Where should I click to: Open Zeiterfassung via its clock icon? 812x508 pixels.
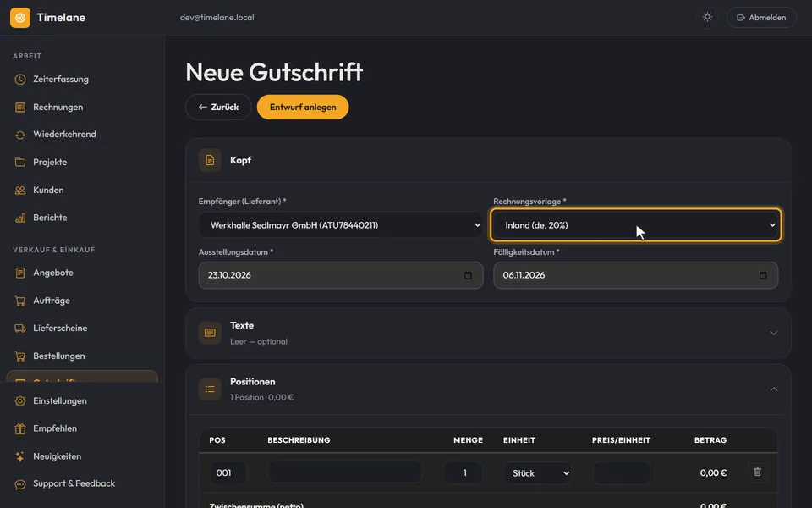(x=20, y=80)
